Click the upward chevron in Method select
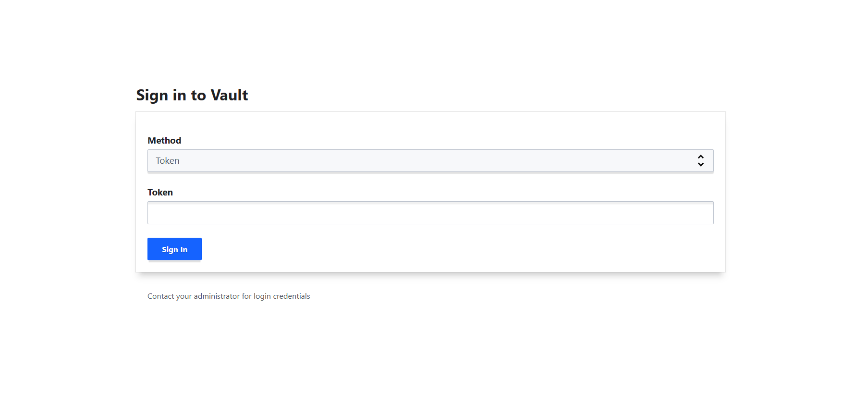The image size is (868, 401). 701,157
